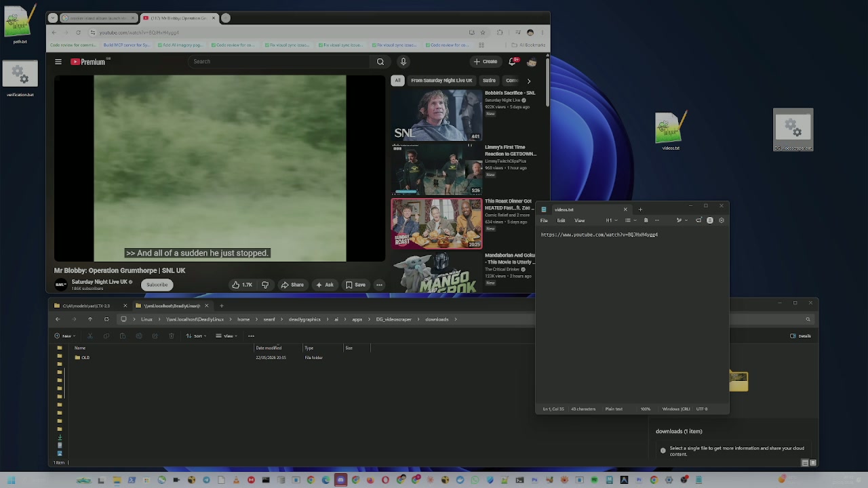The image size is (868, 488).
Task: Toggle bold formatting in Notepad
Action: pyautogui.click(x=646, y=220)
